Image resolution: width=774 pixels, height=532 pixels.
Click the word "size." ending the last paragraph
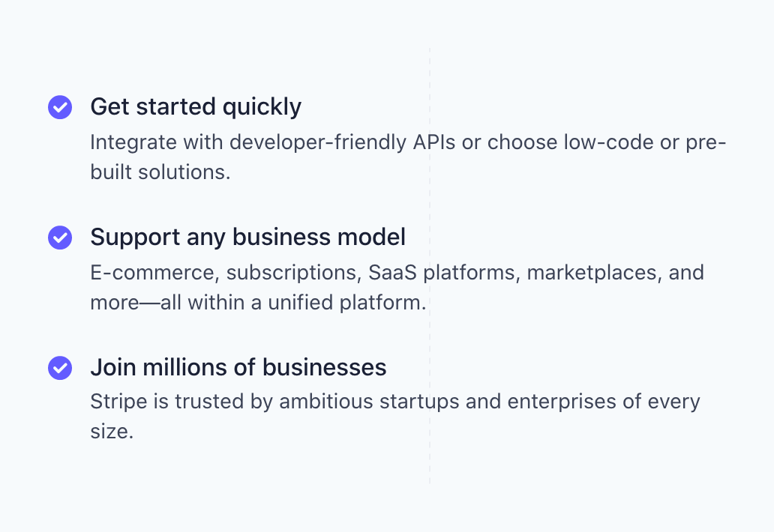click(x=112, y=432)
